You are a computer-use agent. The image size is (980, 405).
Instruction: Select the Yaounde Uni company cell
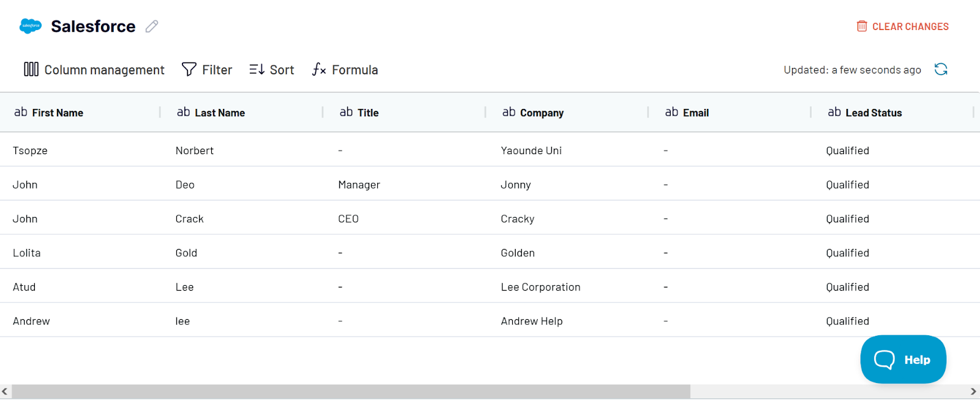[x=531, y=150]
